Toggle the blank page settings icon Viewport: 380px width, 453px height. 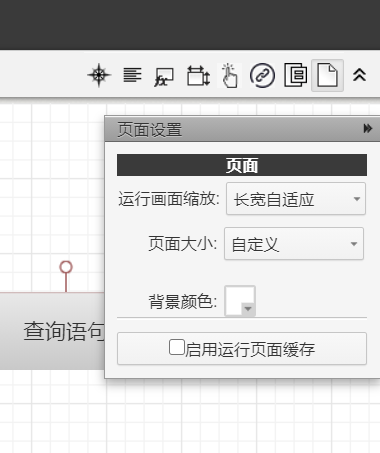click(327, 76)
